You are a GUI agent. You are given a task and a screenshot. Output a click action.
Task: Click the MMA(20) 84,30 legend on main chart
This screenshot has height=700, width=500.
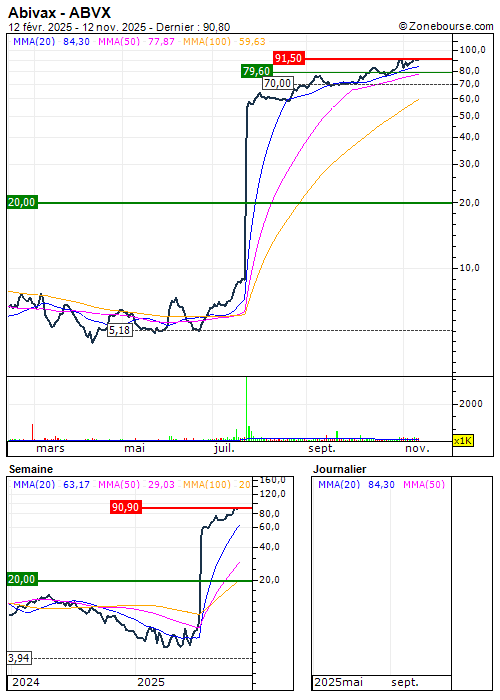point(51,42)
